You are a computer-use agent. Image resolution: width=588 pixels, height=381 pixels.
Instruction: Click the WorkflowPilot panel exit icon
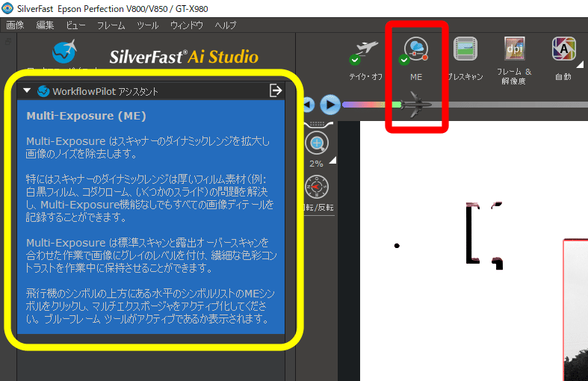point(276,90)
